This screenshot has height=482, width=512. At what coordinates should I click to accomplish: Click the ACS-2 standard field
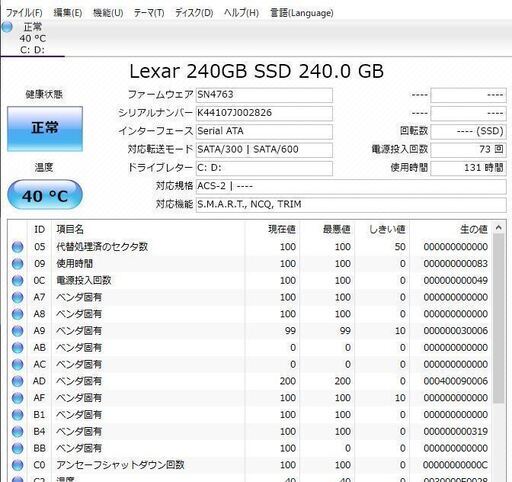tap(351, 186)
